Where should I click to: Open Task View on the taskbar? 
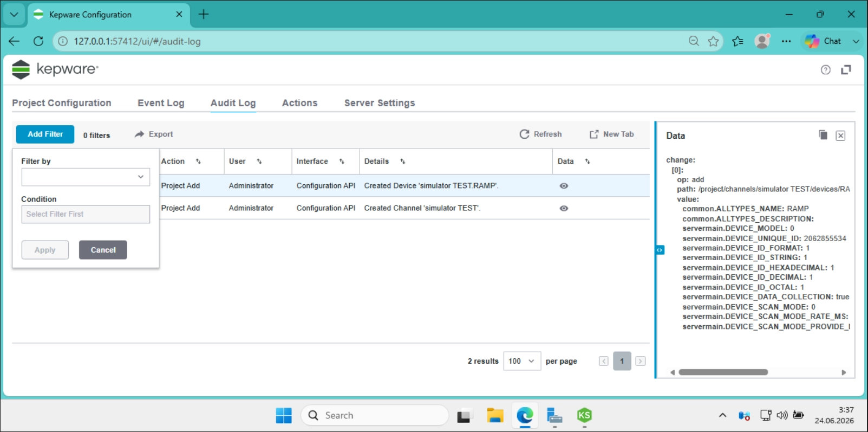tap(464, 416)
